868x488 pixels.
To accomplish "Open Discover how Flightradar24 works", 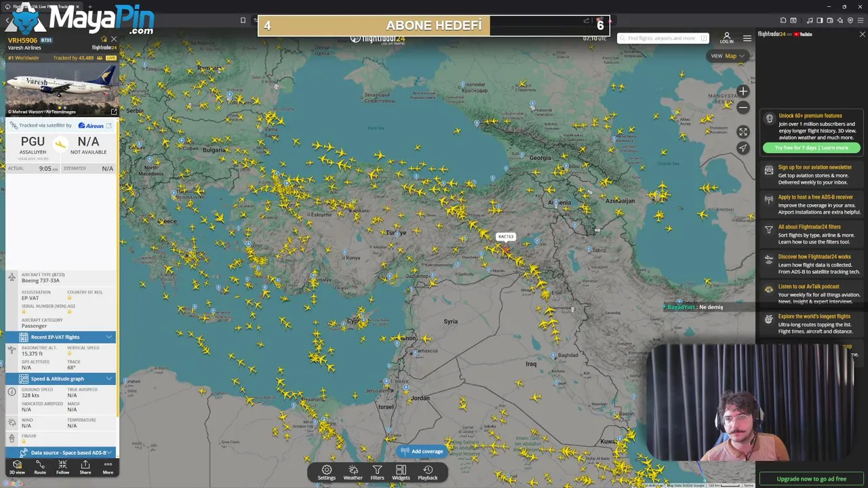I will click(812, 264).
